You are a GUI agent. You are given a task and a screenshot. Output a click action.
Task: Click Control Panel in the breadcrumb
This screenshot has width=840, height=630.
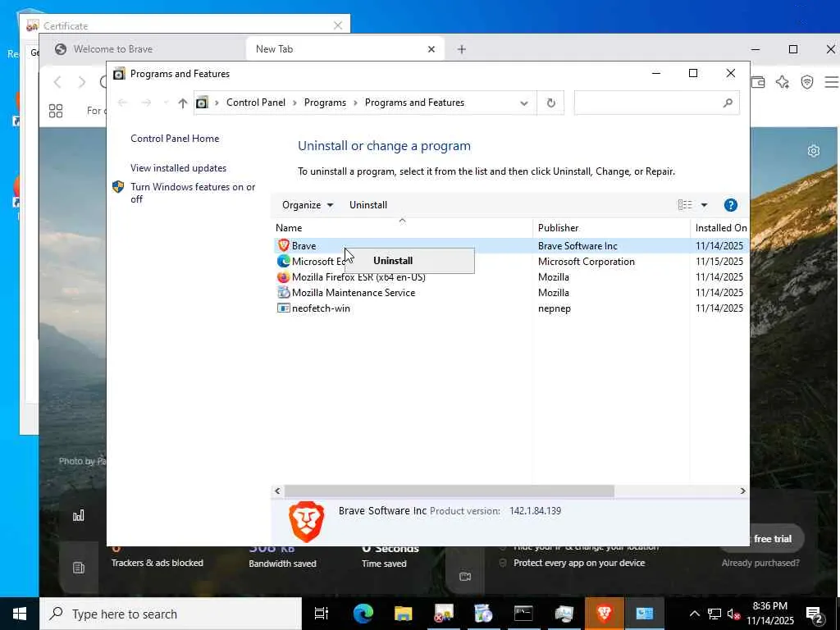pyautogui.click(x=256, y=103)
